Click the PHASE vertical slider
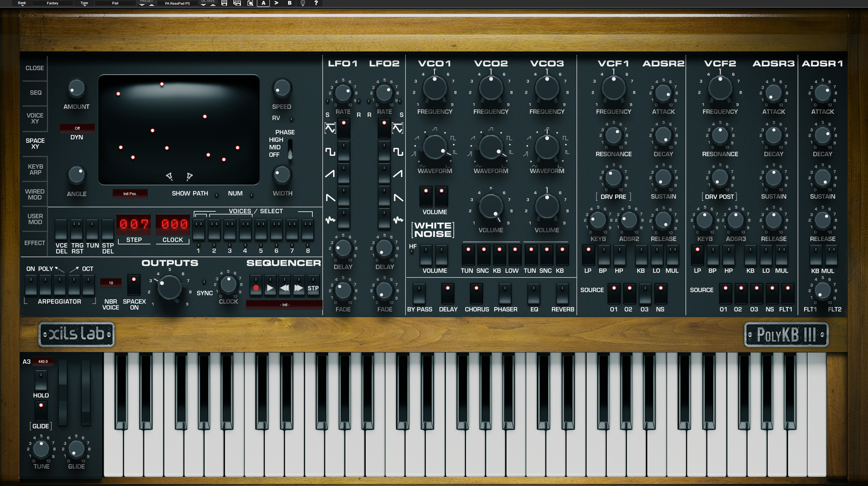868x486 pixels. (x=290, y=149)
